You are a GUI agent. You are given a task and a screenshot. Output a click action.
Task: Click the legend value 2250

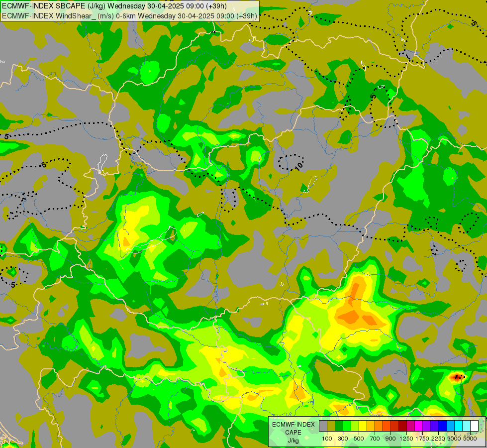[438, 439]
